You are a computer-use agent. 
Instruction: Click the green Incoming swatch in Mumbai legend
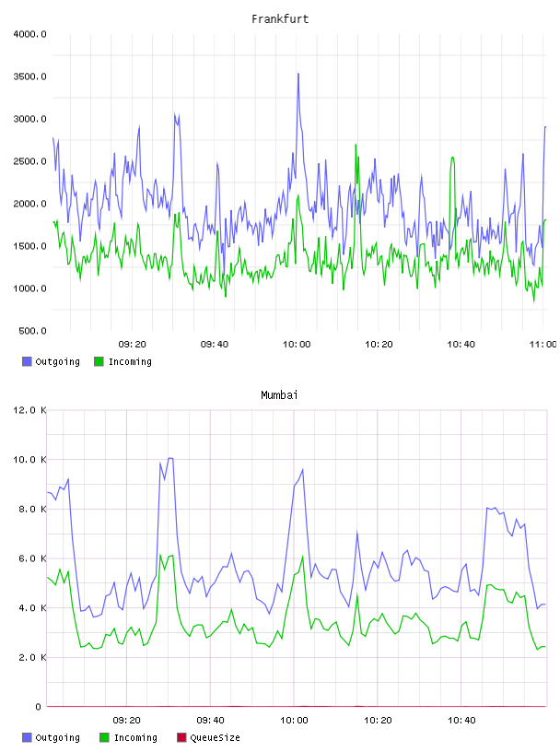tap(104, 737)
